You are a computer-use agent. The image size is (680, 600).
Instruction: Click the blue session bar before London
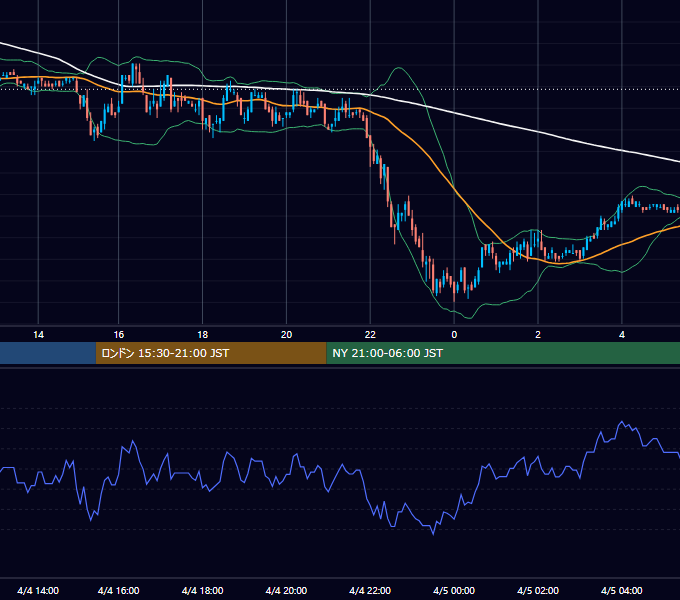48,353
